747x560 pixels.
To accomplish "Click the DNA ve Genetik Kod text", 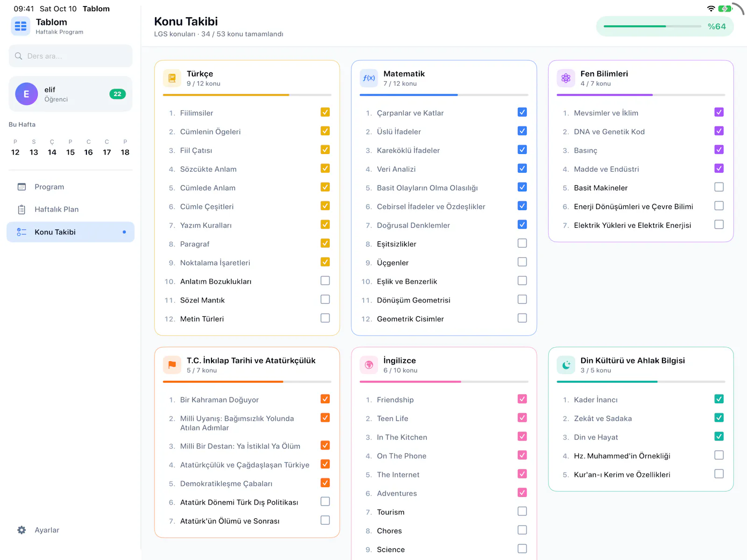I will click(x=609, y=132).
